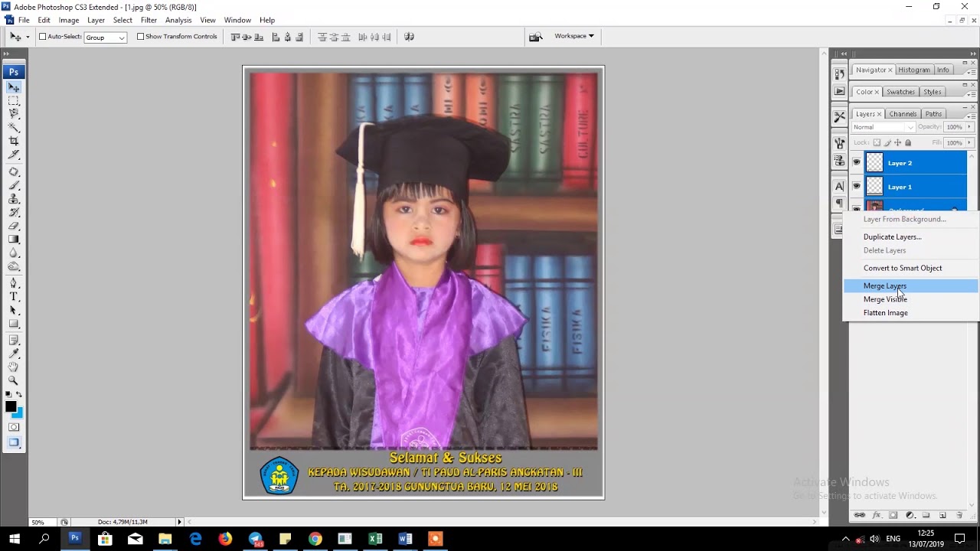Screen dimensions: 980x551
Task: Select Layer 2 thumbnail
Action: 874,162
